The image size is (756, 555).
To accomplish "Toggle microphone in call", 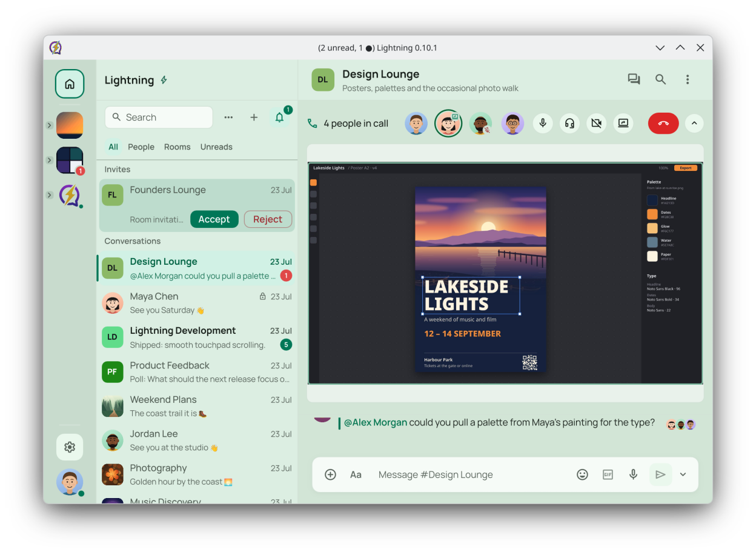I will click(543, 124).
